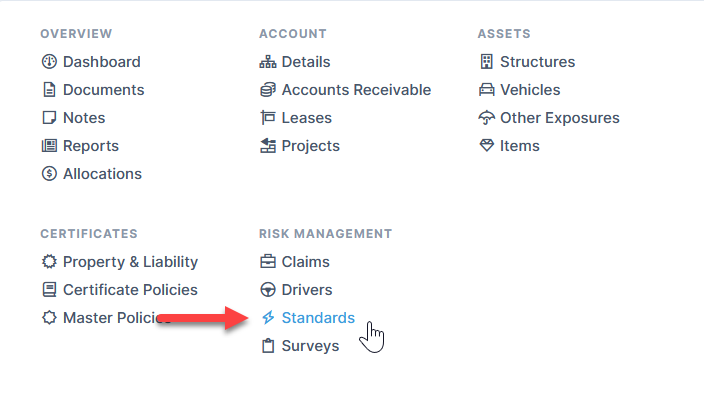Open the Projects link
This screenshot has height=400, width=704.
310,146
